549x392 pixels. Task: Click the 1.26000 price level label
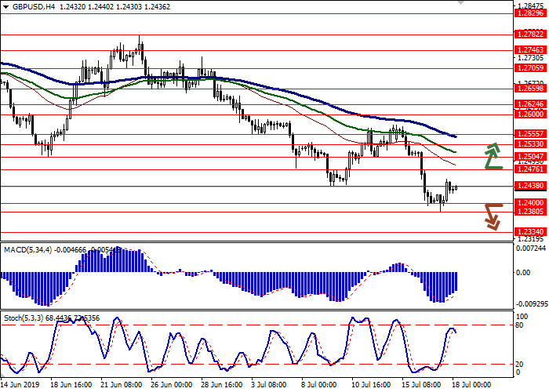click(530, 114)
